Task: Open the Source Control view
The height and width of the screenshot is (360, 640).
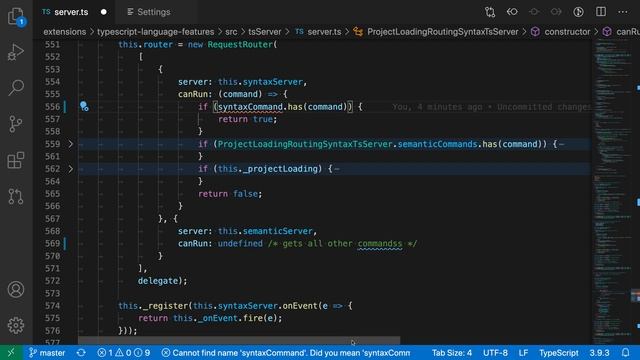Action: pos(16,124)
